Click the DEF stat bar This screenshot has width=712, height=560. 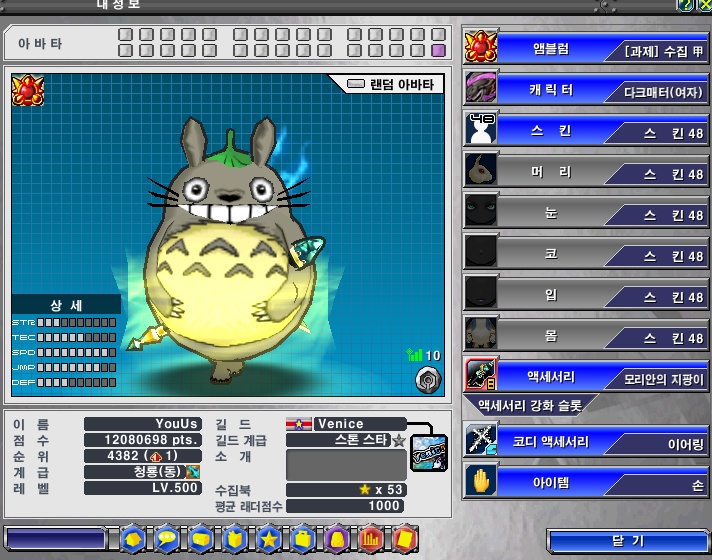76,382
